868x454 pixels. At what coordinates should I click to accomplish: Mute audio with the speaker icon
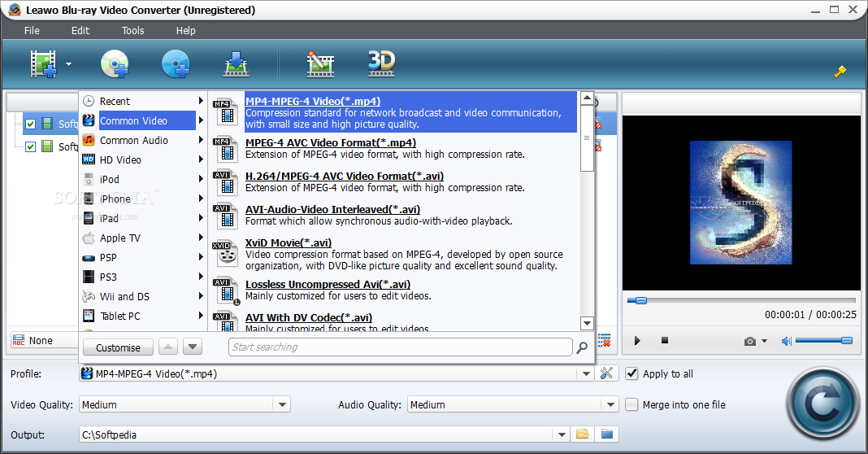[x=786, y=341]
